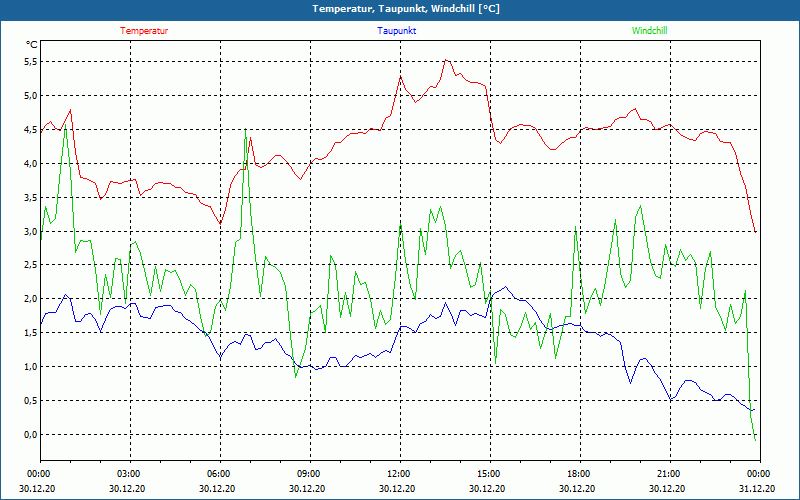Click the 18:00 time axis label
800x500 pixels.
pyautogui.click(x=578, y=474)
